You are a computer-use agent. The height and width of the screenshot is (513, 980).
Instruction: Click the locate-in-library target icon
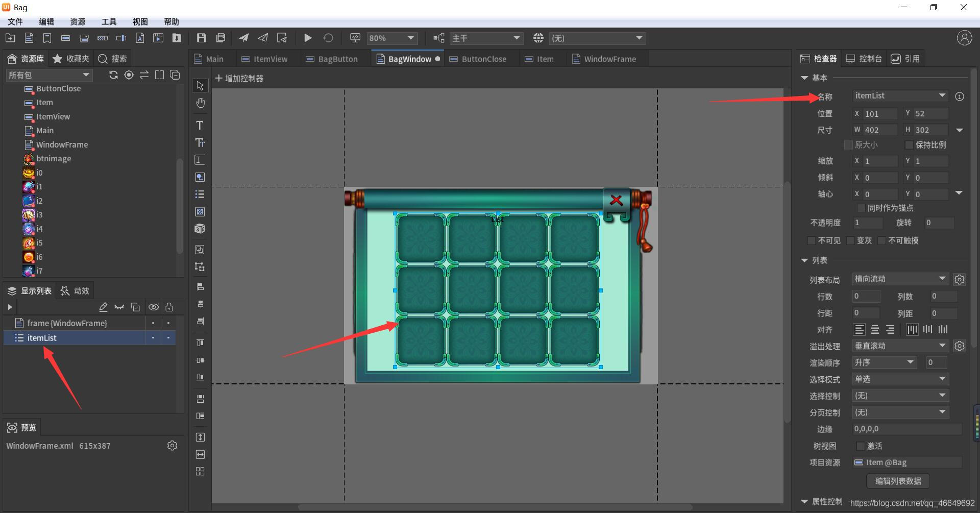click(129, 75)
